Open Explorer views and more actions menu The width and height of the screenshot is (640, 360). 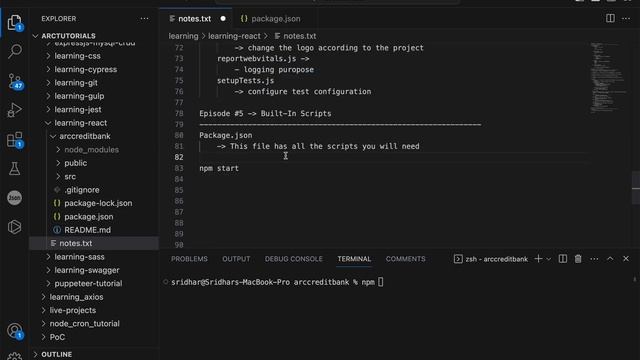click(x=144, y=19)
